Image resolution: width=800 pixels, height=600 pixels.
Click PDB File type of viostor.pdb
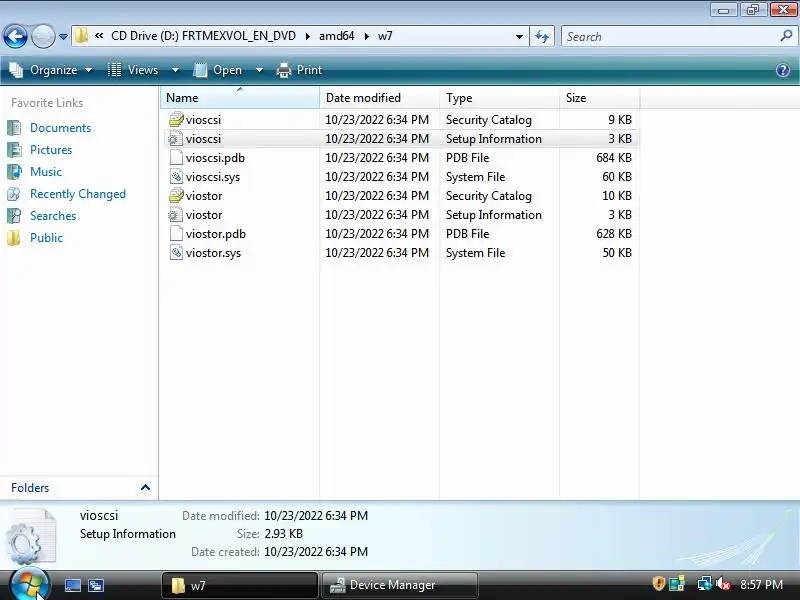467,234
